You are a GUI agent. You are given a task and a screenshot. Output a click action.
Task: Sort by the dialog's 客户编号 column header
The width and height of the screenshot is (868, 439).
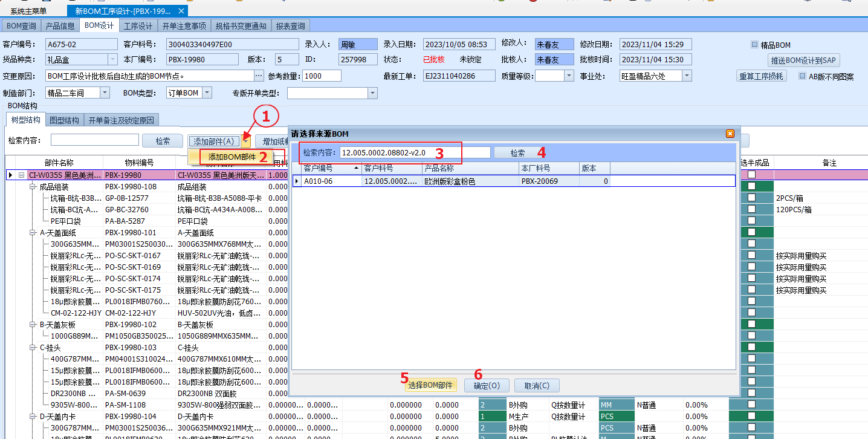(x=327, y=168)
